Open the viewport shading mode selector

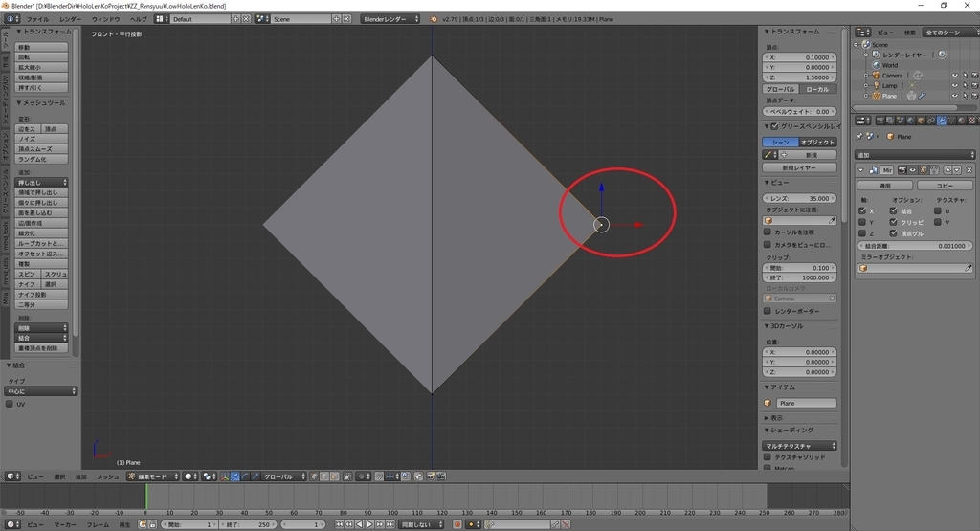pyautogui.click(x=190, y=476)
